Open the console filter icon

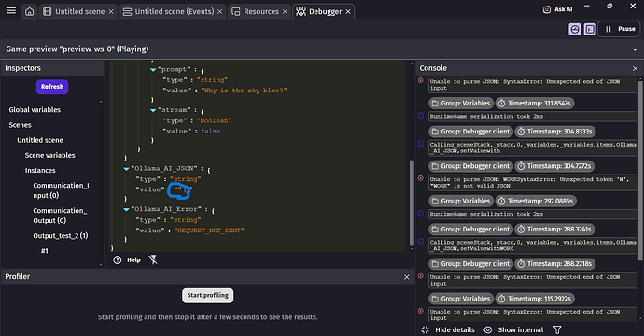(x=557, y=329)
